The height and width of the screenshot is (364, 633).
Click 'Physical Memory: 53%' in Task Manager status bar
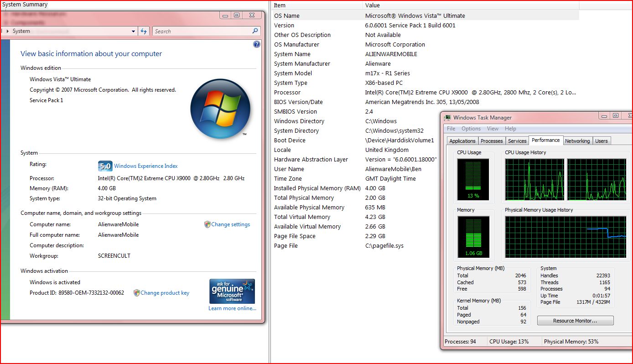point(571,342)
